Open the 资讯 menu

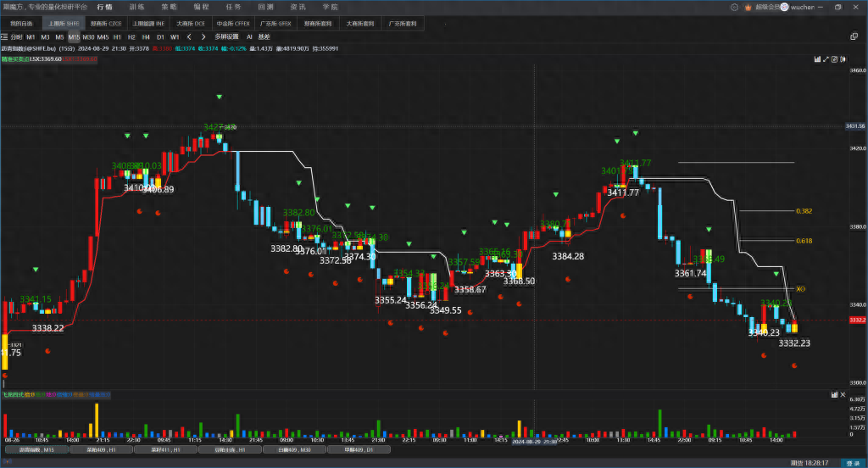298,7
